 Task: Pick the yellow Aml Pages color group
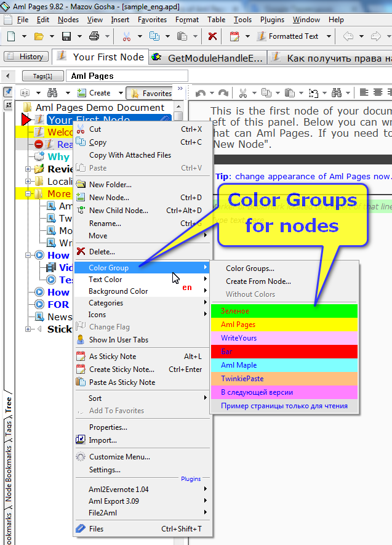tap(284, 325)
